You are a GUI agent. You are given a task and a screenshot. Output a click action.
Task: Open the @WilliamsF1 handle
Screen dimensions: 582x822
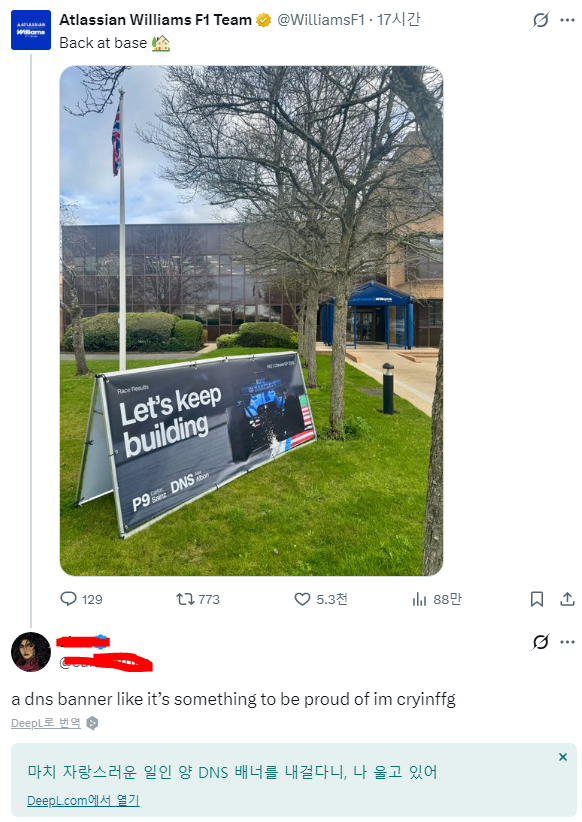[x=320, y=20]
